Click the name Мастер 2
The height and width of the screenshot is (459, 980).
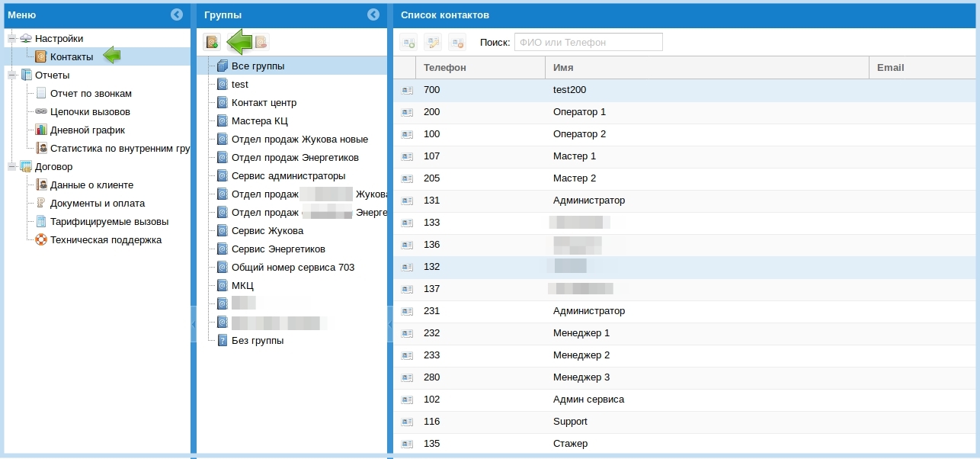coord(575,178)
